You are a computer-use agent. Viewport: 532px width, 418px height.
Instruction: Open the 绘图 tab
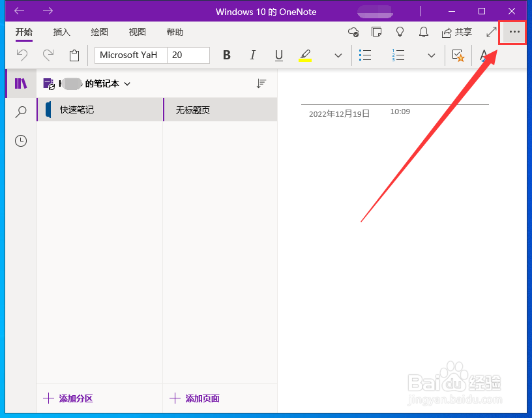(x=99, y=32)
